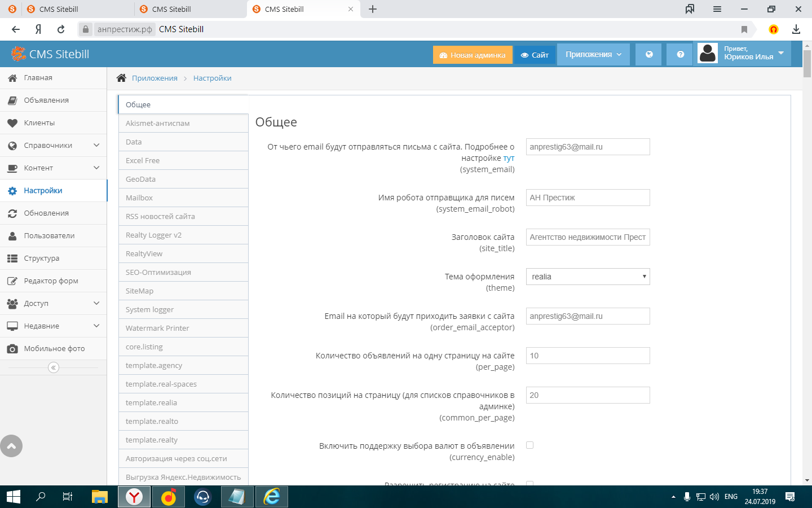
Task: Open Приложения dropdown in header
Action: (x=593, y=55)
